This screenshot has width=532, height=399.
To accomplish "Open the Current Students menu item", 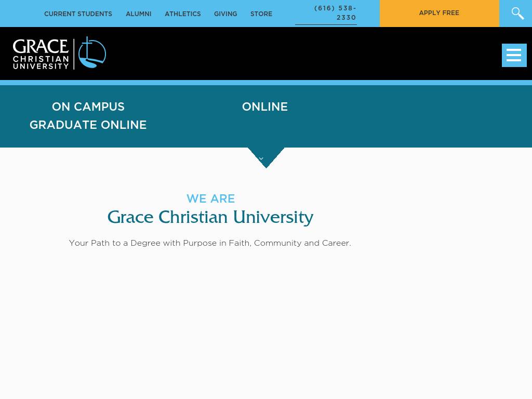I will click(x=78, y=14).
